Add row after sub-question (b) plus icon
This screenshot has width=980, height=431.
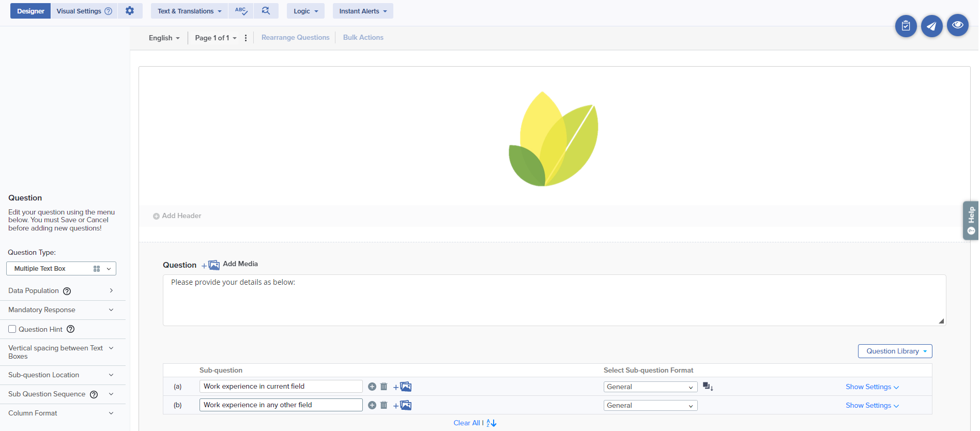tap(372, 405)
